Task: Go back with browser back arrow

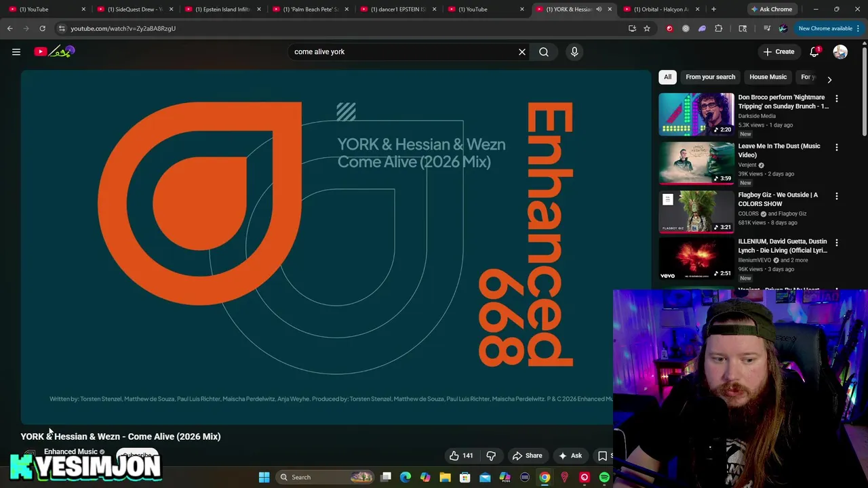Action: 9,28
